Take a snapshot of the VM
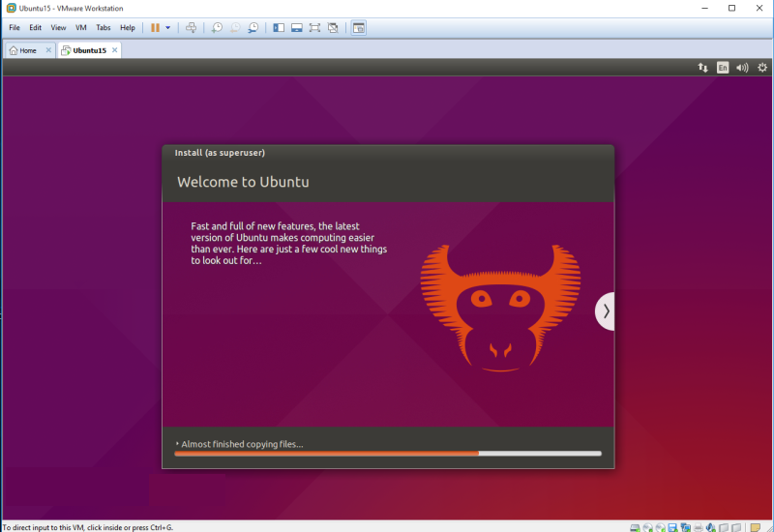 [217, 28]
